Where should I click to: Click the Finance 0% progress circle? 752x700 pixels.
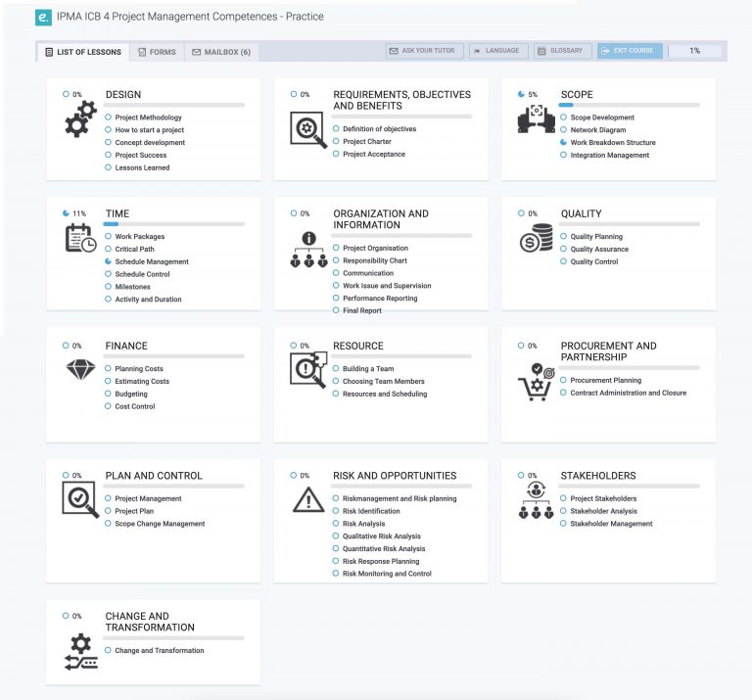[x=66, y=346]
